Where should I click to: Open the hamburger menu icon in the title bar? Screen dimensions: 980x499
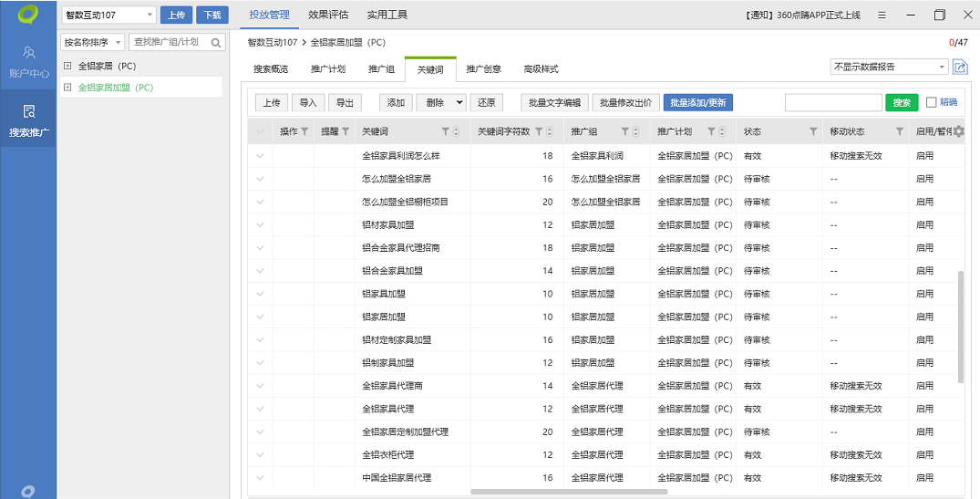pos(881,15)
